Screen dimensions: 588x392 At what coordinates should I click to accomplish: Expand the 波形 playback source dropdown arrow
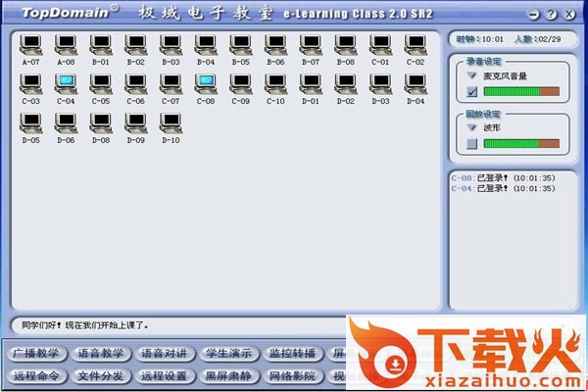point(472,126)
